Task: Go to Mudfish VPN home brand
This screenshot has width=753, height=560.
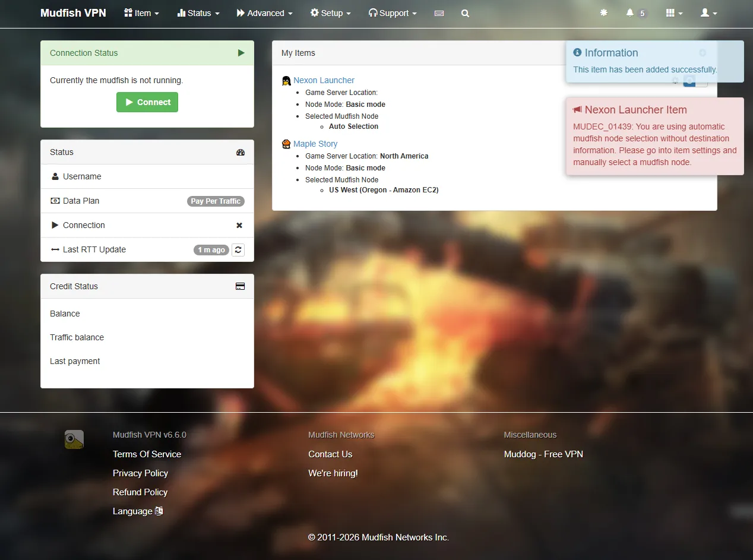Action: pyautogui.click(x=73, y=13)
